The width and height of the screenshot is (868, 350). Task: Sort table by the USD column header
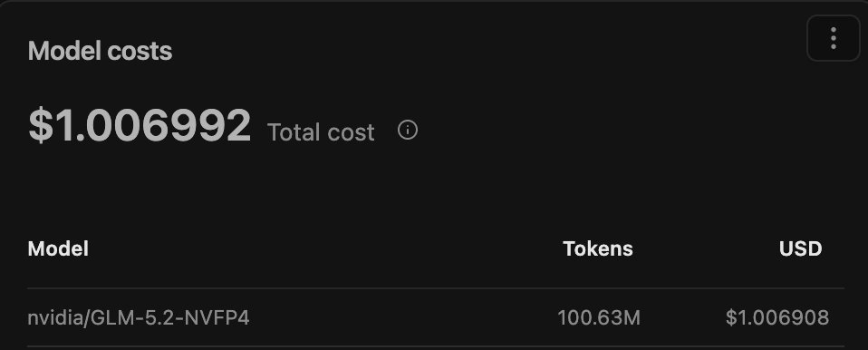[800, 248]
